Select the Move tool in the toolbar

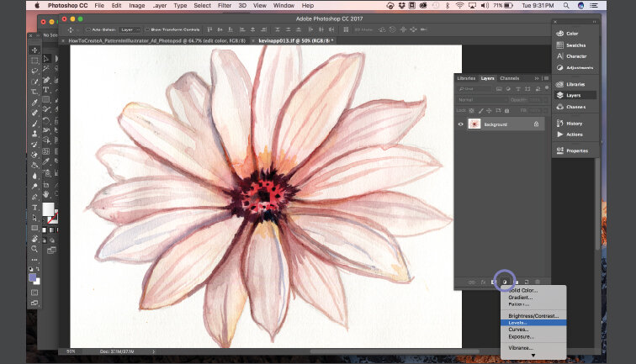coord(34,50)
